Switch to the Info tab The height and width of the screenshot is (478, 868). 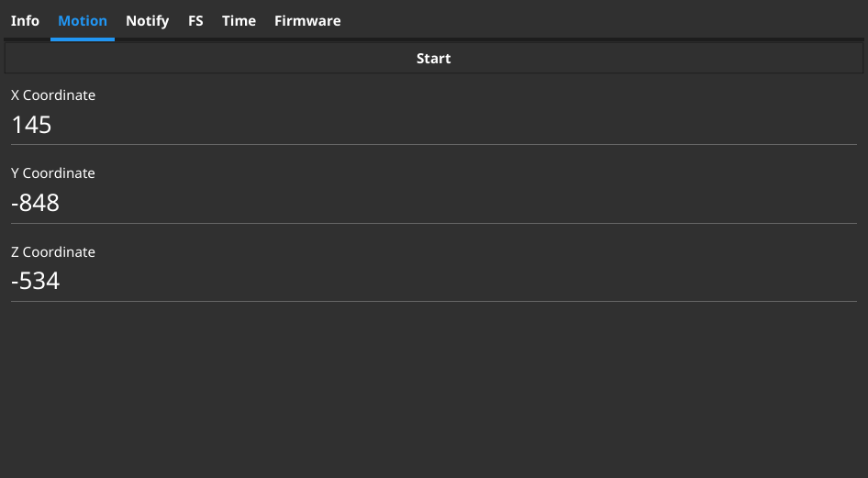point(25,20)
